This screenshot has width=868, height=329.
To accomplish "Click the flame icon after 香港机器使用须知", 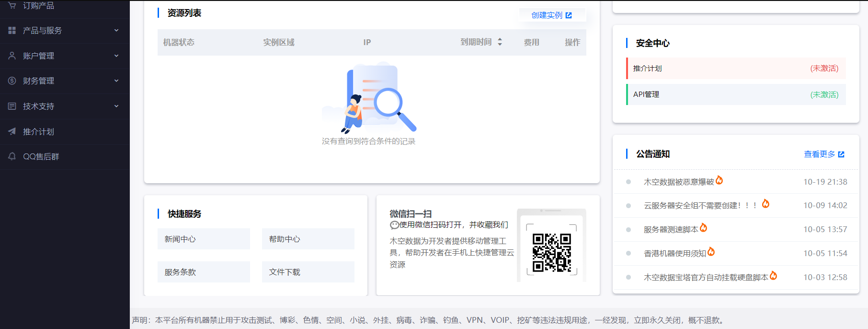I will tap(711, 251).
